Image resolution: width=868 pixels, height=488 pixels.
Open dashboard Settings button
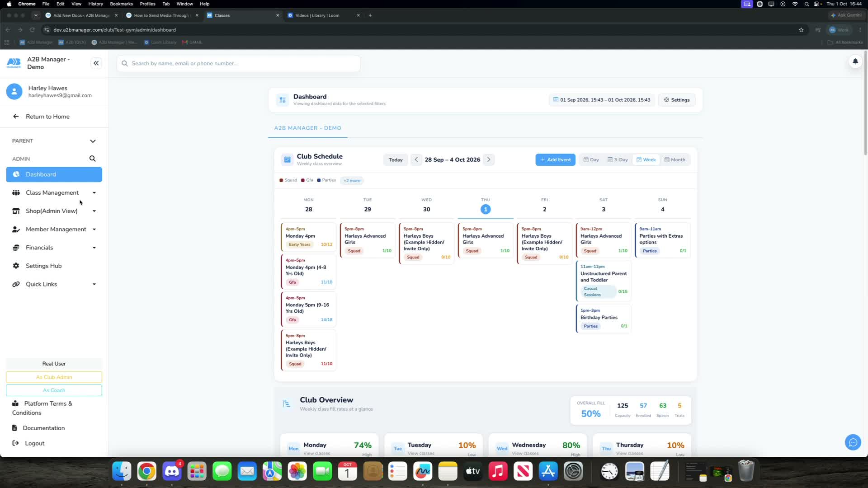click(x=676, y=100)
